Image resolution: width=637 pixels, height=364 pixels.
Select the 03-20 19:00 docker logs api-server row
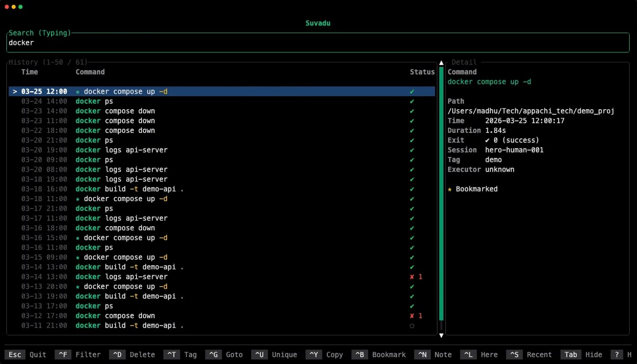[222, 150]
